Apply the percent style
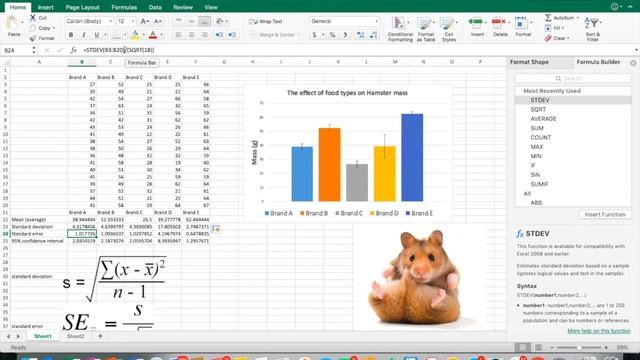This screenshot has width=640, height=360. tap(332, 35)
